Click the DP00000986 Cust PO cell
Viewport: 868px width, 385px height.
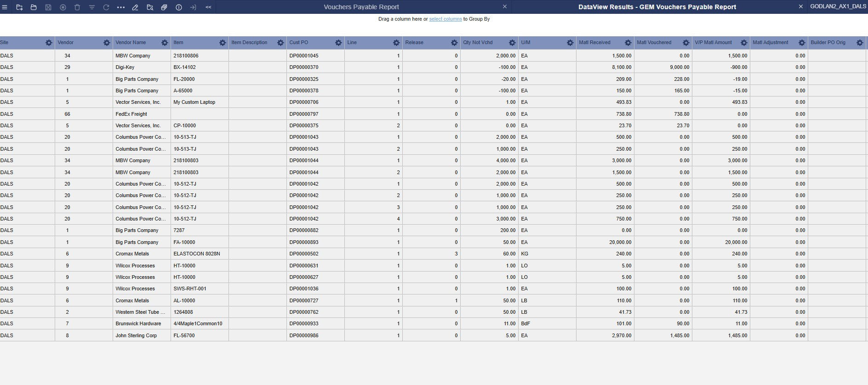coord(304,336)
